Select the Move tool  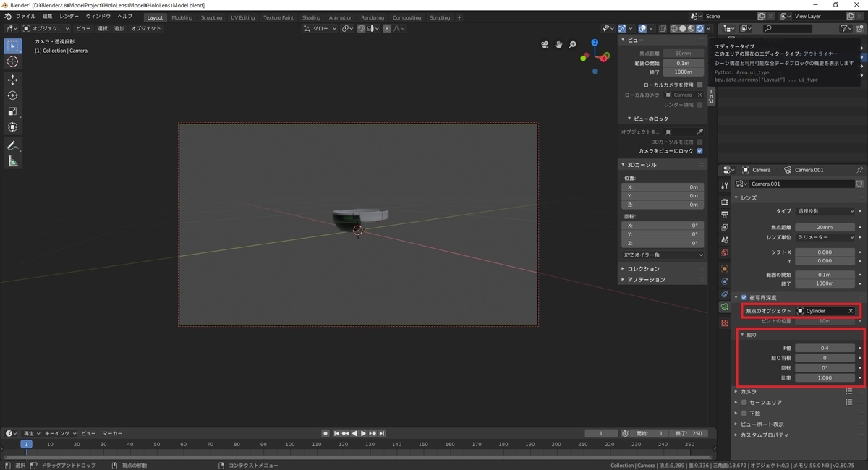pyautogui.click(x=13, y=80)
